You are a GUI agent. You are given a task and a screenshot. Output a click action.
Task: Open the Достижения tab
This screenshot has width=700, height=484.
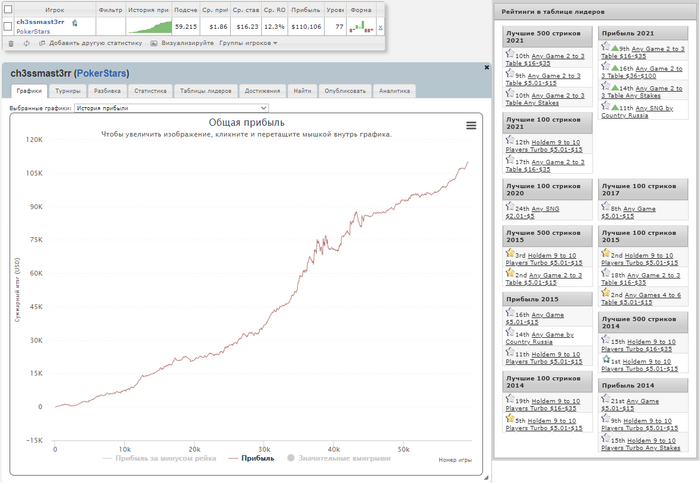pos(262,91)
